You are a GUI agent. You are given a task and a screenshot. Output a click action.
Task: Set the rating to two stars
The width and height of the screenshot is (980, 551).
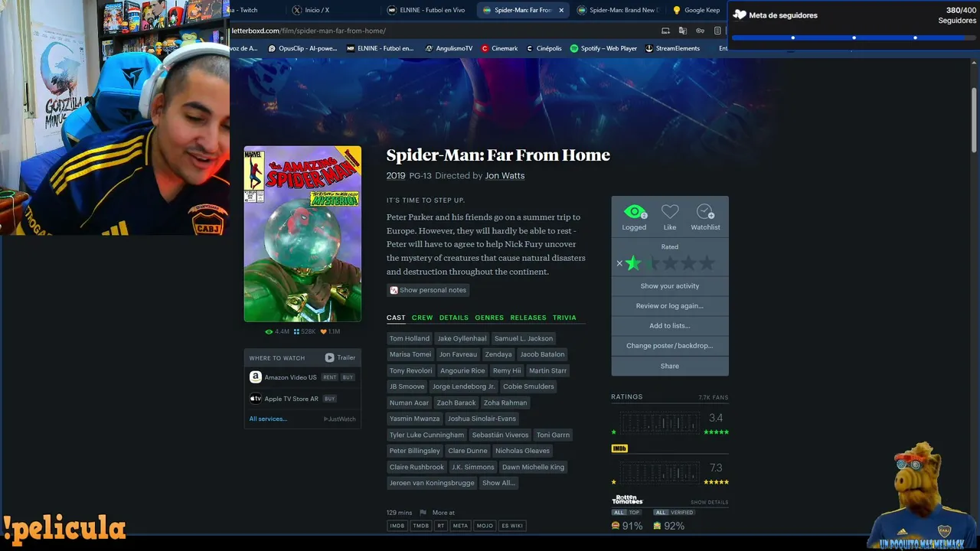click(652, 263)
